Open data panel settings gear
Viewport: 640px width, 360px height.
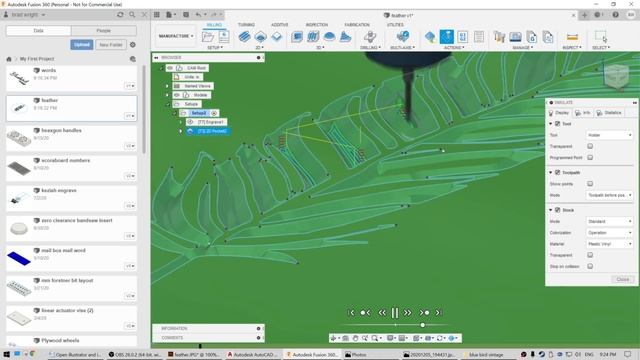[x=133, y=44]
